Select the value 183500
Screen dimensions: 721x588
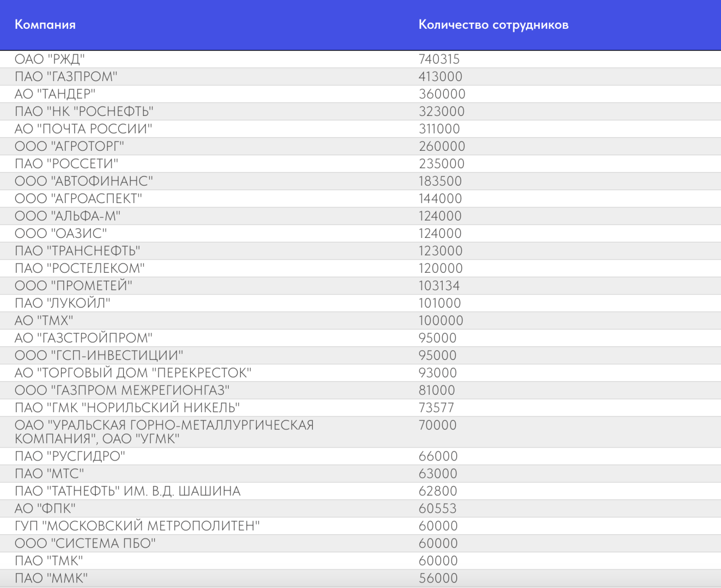pyautogui.click(x=440, y=181)
